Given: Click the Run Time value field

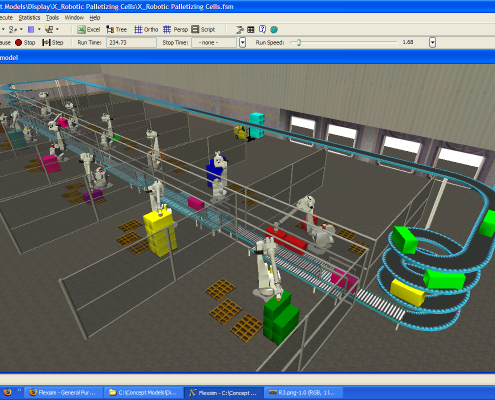Looking at the screenshot, I should point(131,43).
